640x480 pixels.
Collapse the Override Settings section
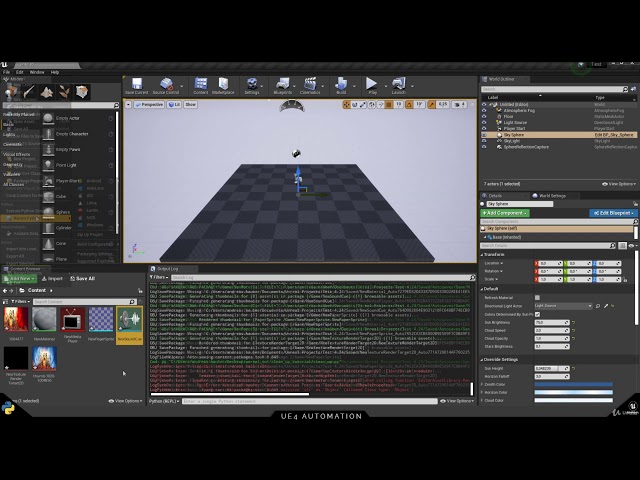(x=482, y=360)
